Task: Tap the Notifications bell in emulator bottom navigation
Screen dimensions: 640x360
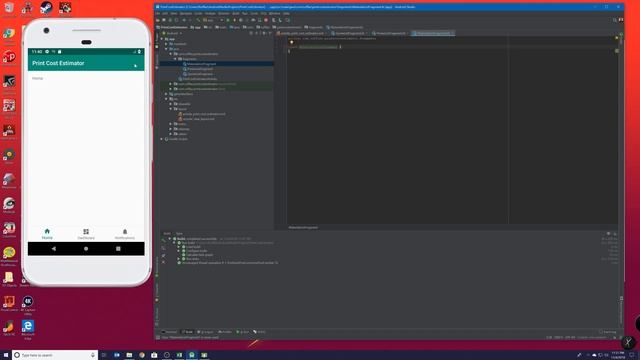Action: [x=124, y=234]
